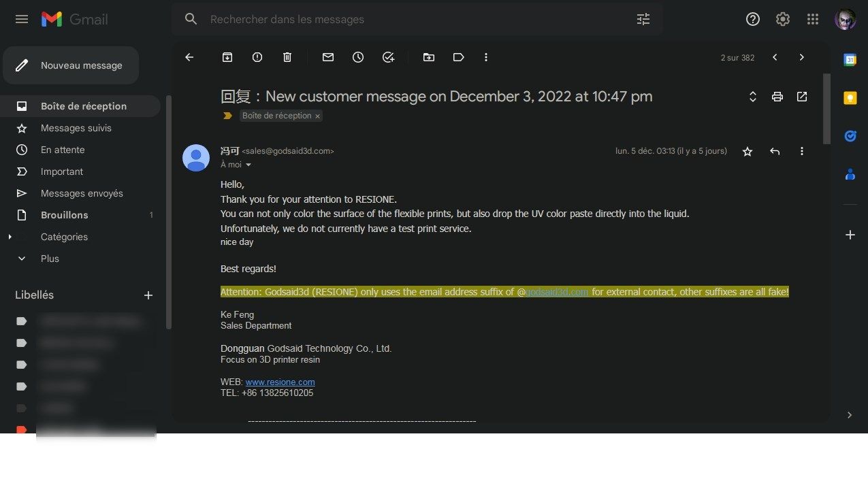
Task: Move message to a folder
Action: 429,58
